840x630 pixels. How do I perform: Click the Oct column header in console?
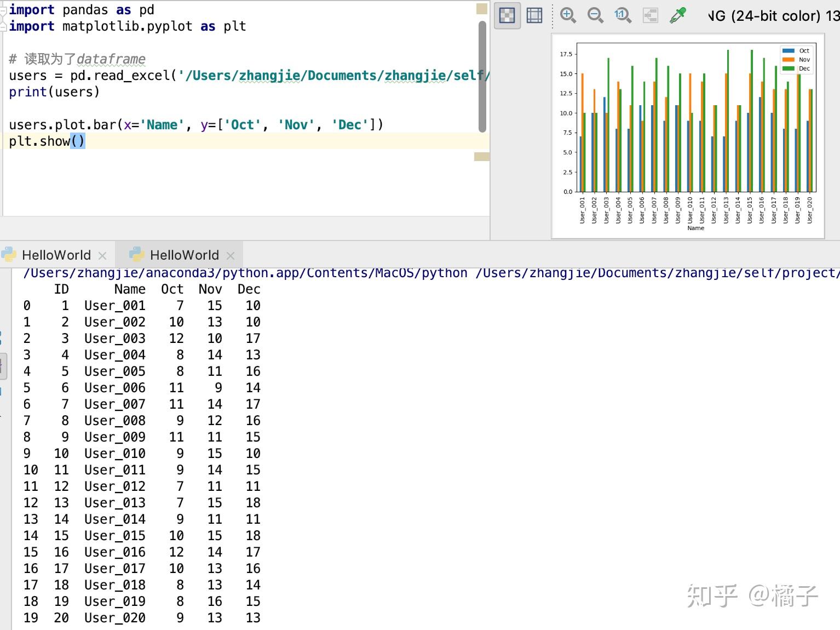point(172,289)
